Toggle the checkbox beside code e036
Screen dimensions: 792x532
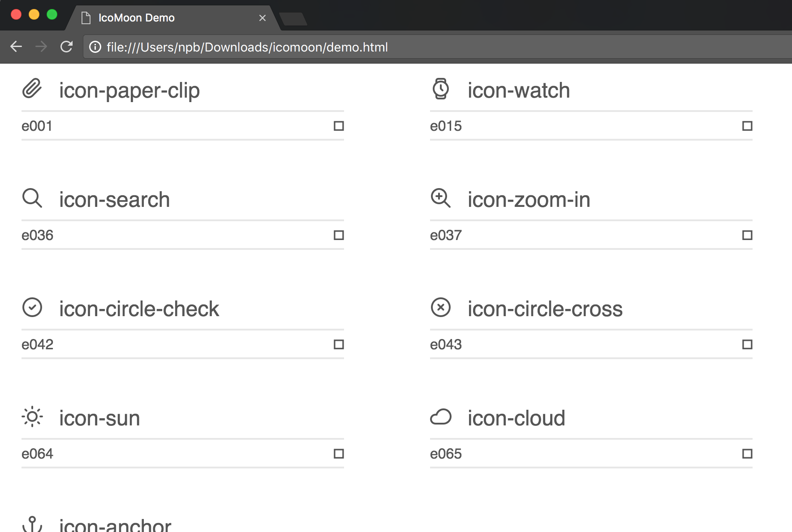pos(338,235)
